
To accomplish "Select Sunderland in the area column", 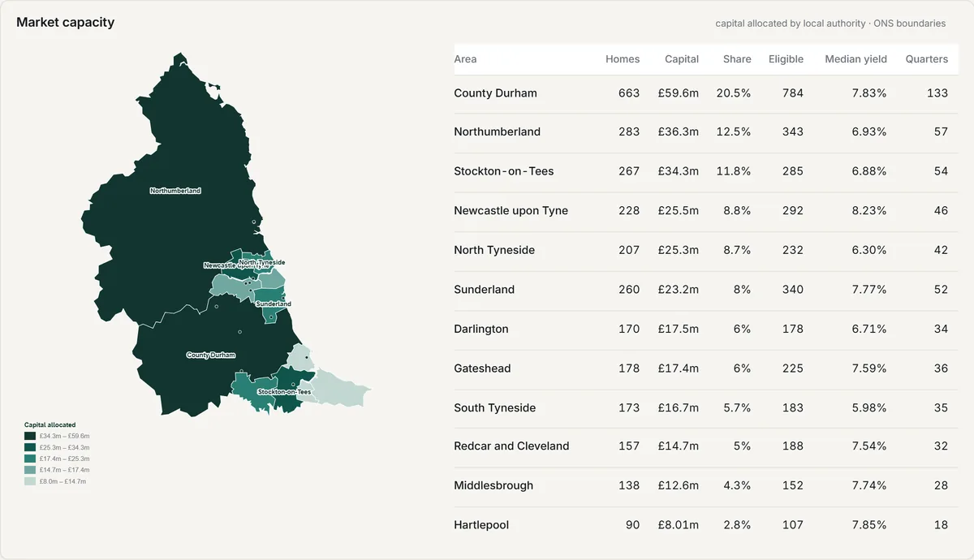I will (485, 290).
